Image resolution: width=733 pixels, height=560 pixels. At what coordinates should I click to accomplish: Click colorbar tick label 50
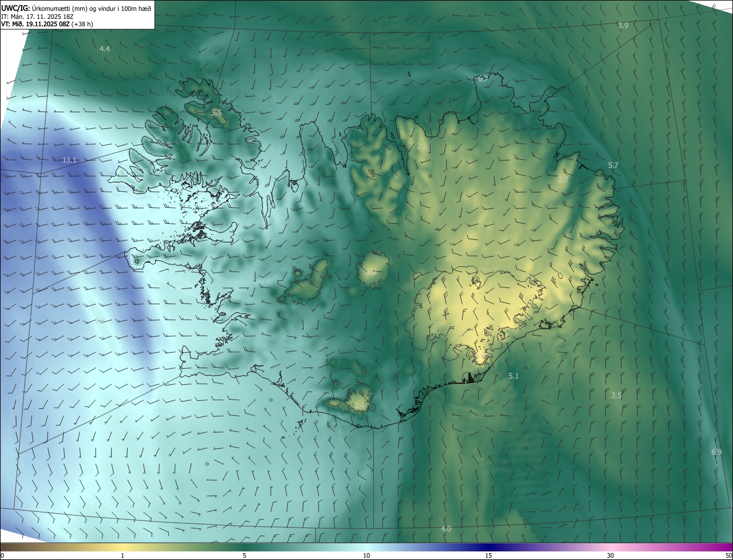[x=728, y=556]
